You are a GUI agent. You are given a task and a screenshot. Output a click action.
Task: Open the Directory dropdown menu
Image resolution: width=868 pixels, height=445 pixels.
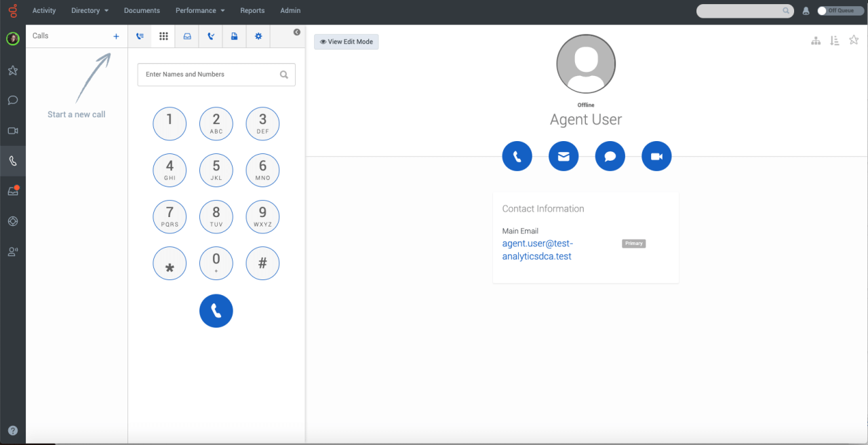coord(90,10)
